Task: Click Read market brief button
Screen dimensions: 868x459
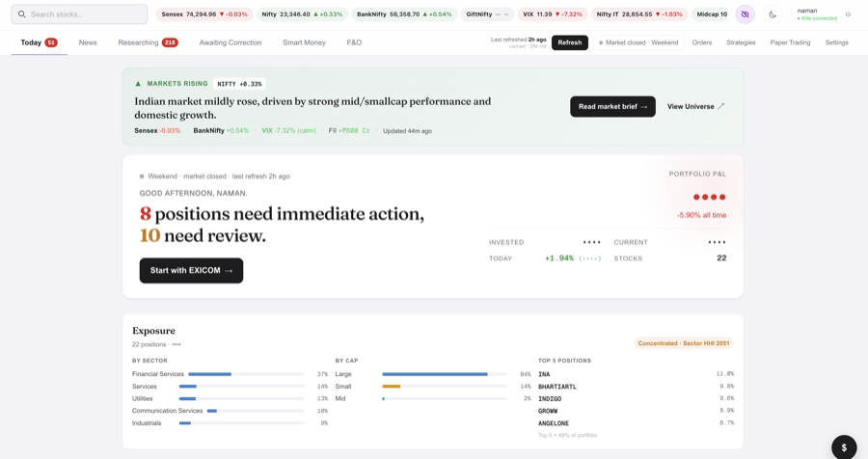Action: click(x=612, y=106)
